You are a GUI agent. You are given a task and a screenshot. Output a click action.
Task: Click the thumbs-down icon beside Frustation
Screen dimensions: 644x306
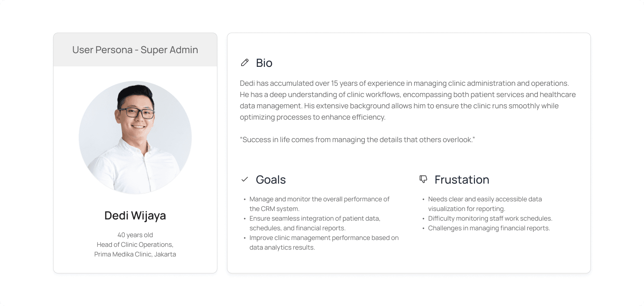pos(423,179)
